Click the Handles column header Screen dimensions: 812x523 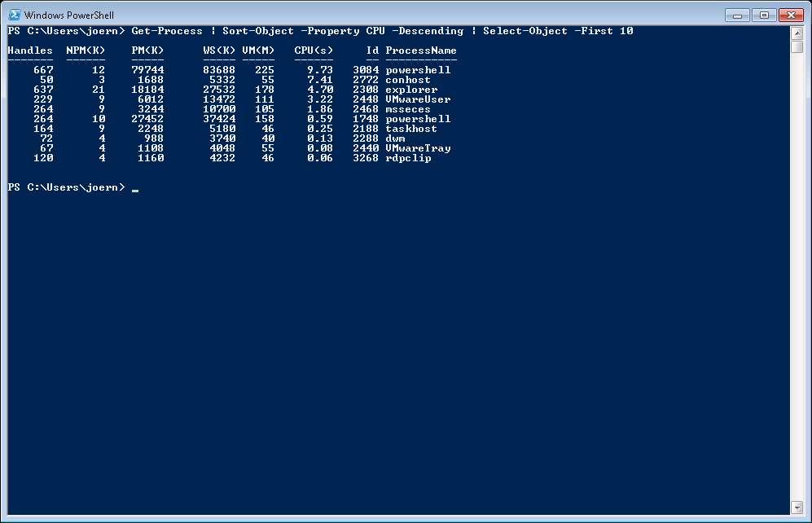point(30,51)
